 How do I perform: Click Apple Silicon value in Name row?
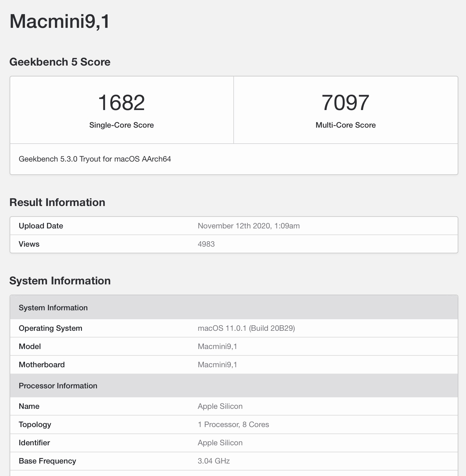point(220,406)
